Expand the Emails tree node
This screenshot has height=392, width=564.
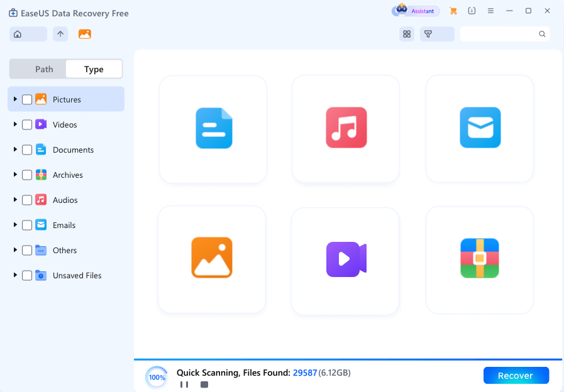[x=15, y=224]
